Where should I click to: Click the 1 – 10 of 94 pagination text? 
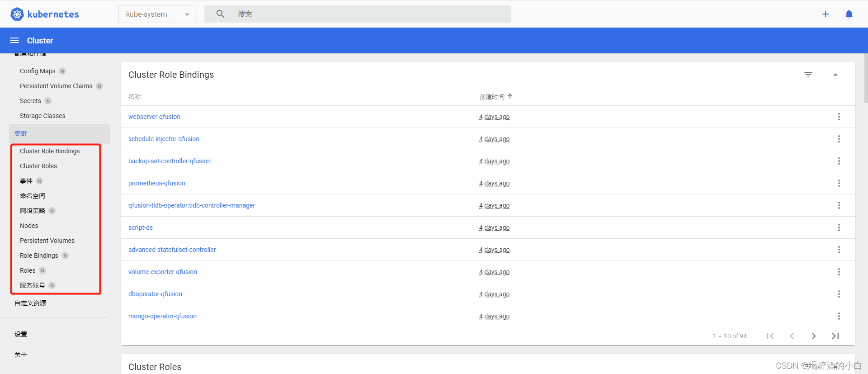coord(730,336)
